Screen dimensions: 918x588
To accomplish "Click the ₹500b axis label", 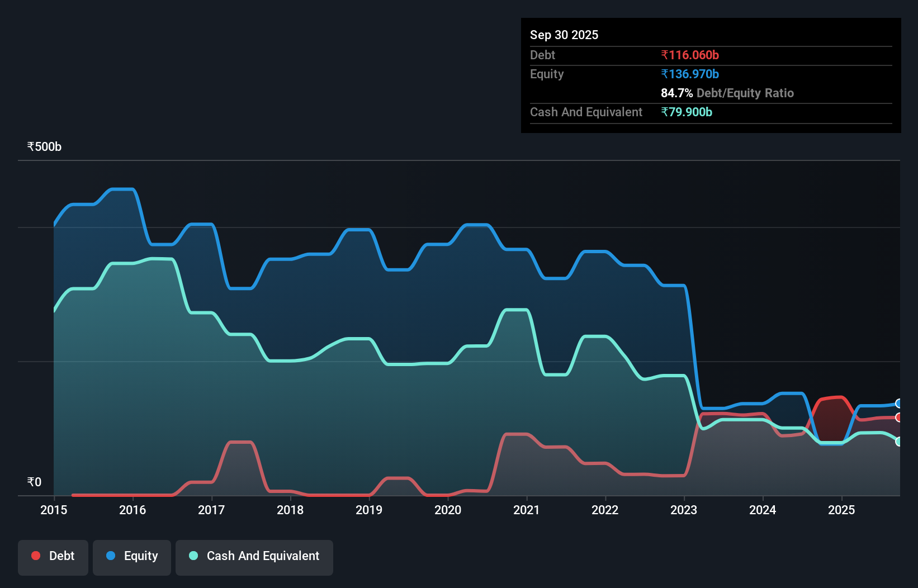I will click(x=44, y=146).
